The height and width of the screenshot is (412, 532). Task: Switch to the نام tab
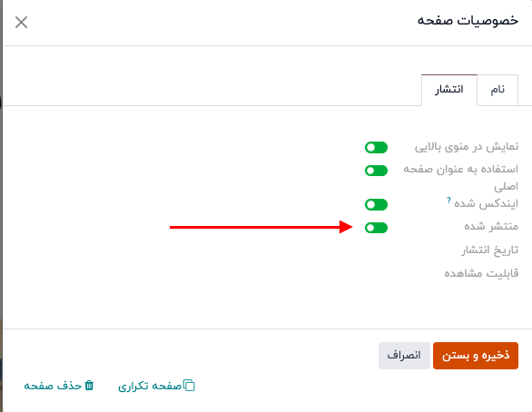point(498,90)
